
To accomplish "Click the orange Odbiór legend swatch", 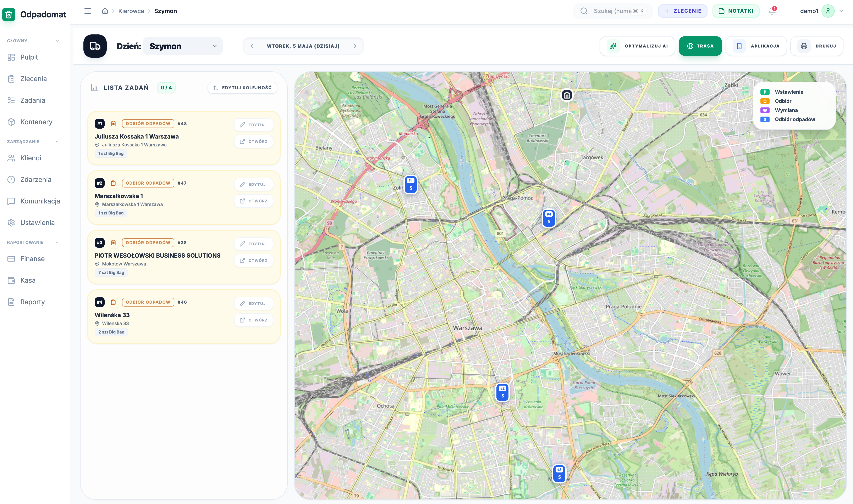I will pos(765,101).
